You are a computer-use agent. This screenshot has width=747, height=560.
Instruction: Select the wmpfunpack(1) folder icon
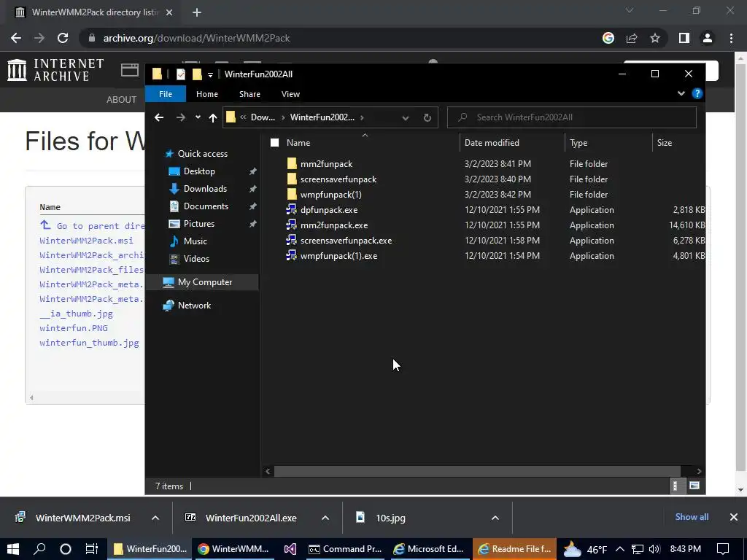292,194
